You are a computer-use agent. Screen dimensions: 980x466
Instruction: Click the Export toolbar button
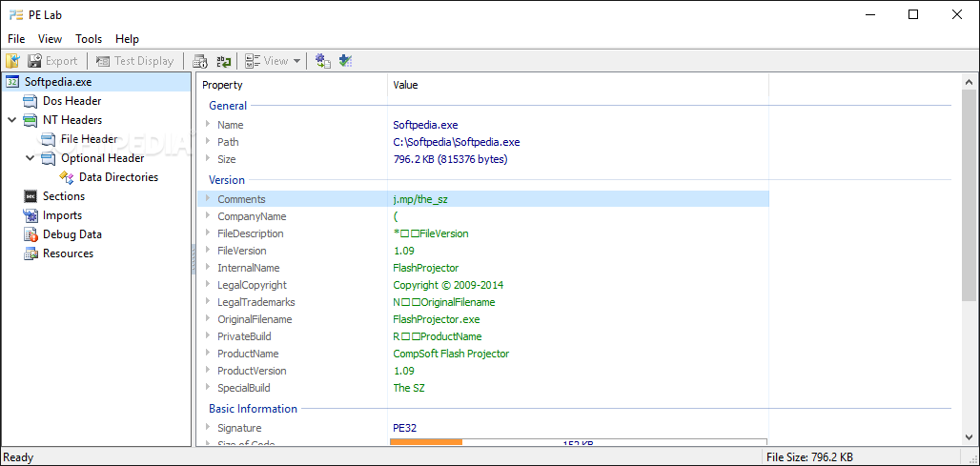[x=53, y=61]
